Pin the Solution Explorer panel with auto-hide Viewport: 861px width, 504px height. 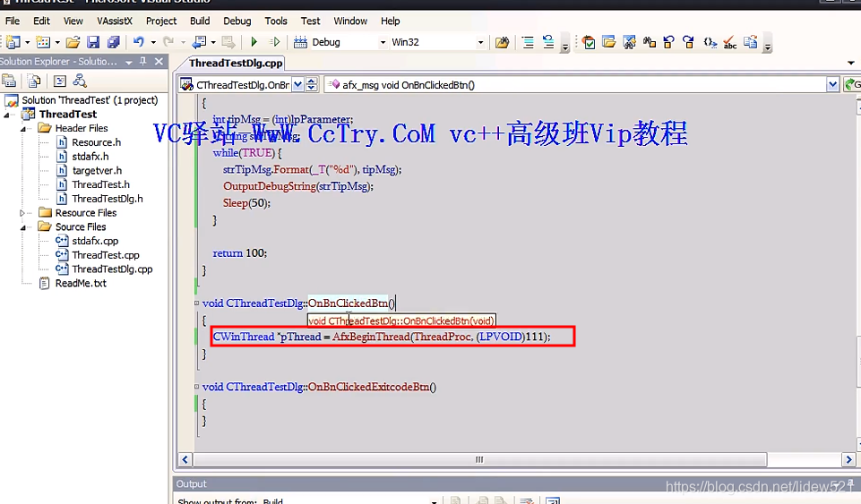pyautogui.click(x=143, y=62)
